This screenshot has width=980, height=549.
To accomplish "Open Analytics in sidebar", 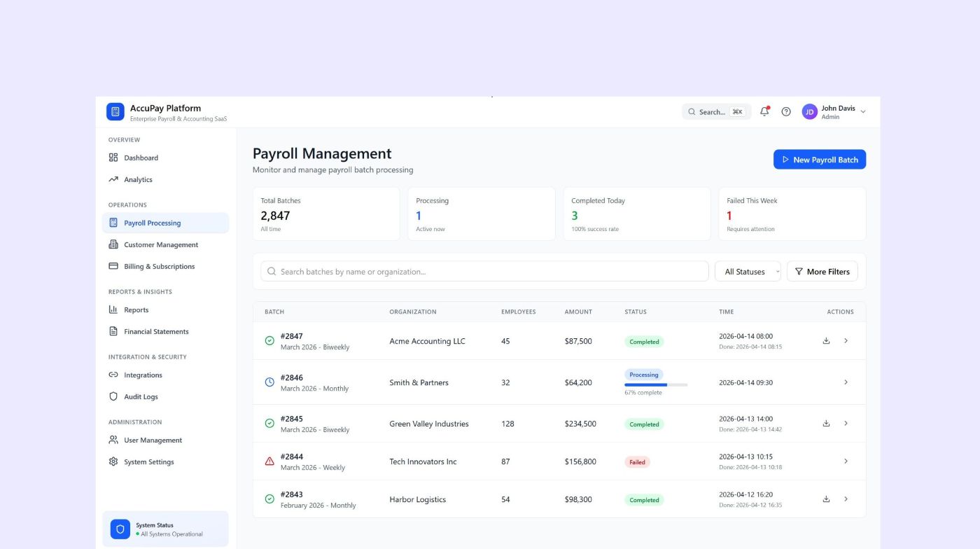I will click(x=165, y=179).
